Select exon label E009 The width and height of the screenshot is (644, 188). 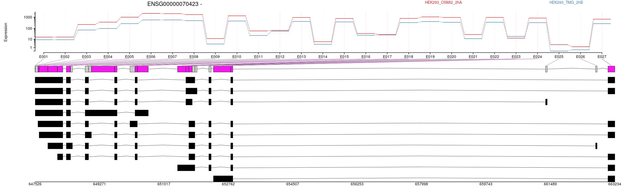click(215, 57)
